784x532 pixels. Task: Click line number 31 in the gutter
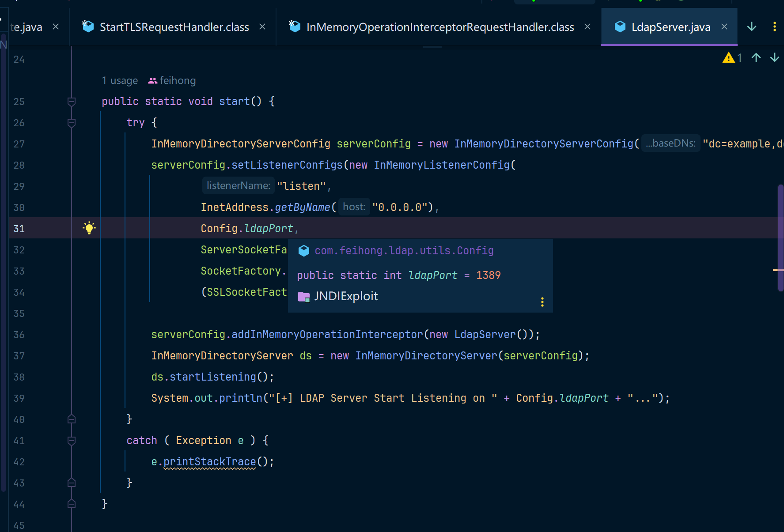[19, 229]
